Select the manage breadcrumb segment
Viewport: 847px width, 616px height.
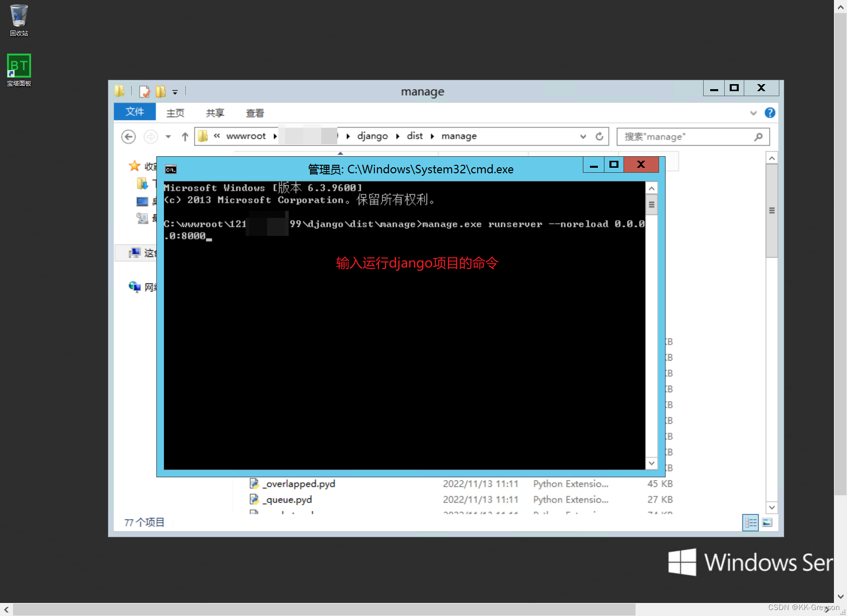tap(459, 136)
